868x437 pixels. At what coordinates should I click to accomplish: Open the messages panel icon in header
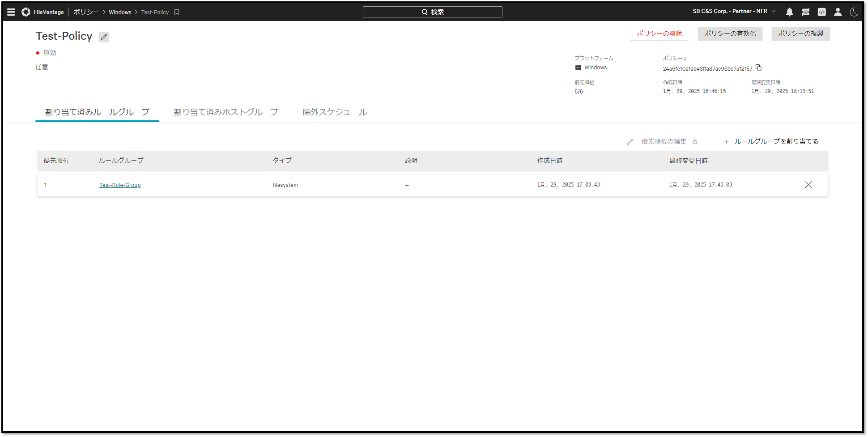click(x=806, y=12)
